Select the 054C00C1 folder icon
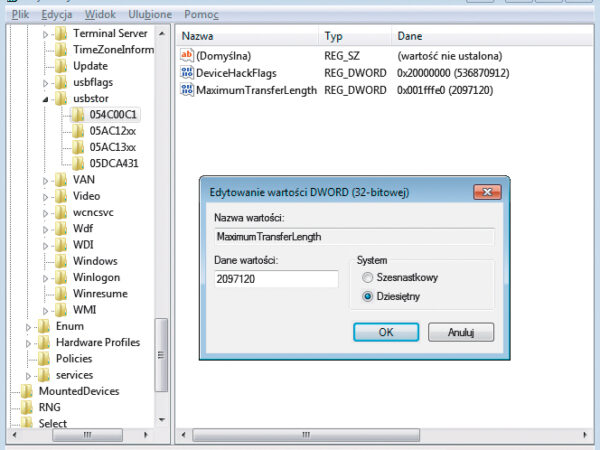The image size is (600, 450). click(77, 114)
